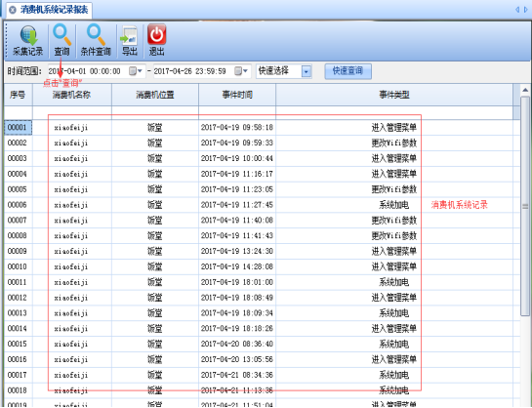Click the event time 2017-04-19 10:00:44
This screenshot has width=532, height=408.
click(237, 158)
